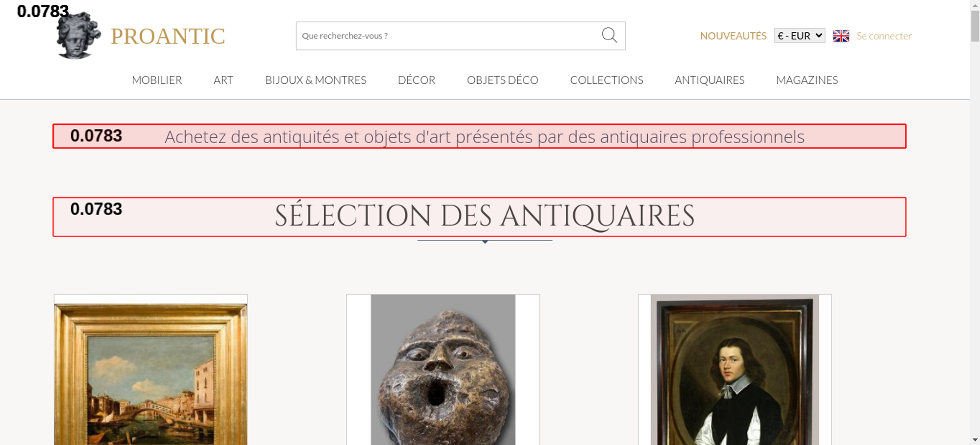Open the Venice canal painting thumbnail

coord(150,370)
